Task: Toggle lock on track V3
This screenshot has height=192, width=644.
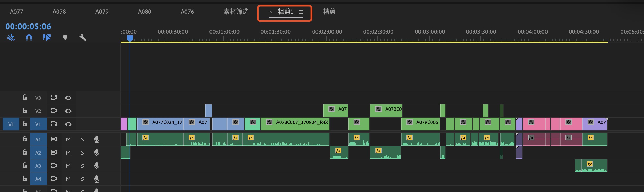Action: (25, 98)
